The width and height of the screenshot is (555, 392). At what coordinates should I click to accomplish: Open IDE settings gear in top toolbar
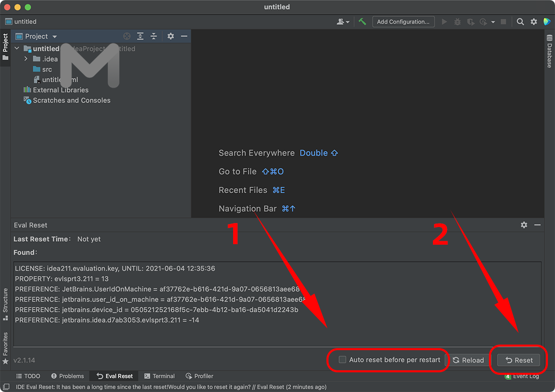534,22
